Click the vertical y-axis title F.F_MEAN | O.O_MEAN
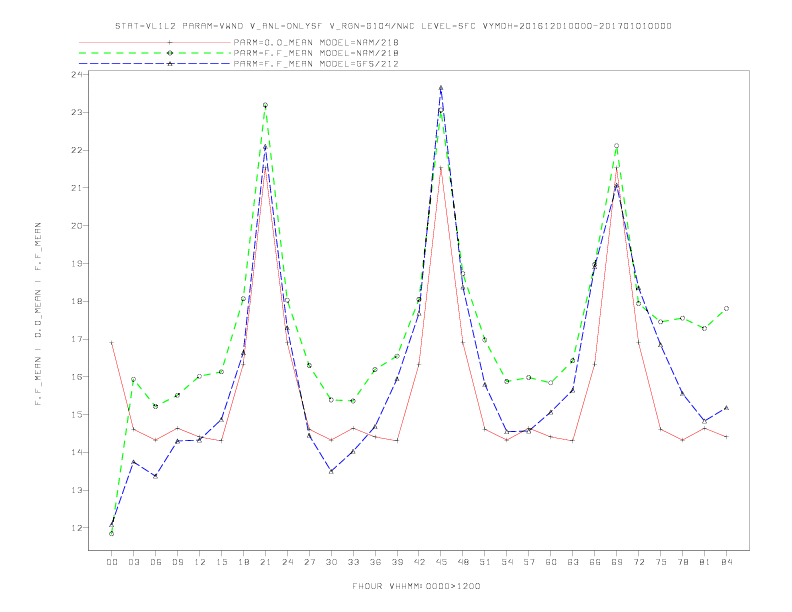 pos(38,314)
